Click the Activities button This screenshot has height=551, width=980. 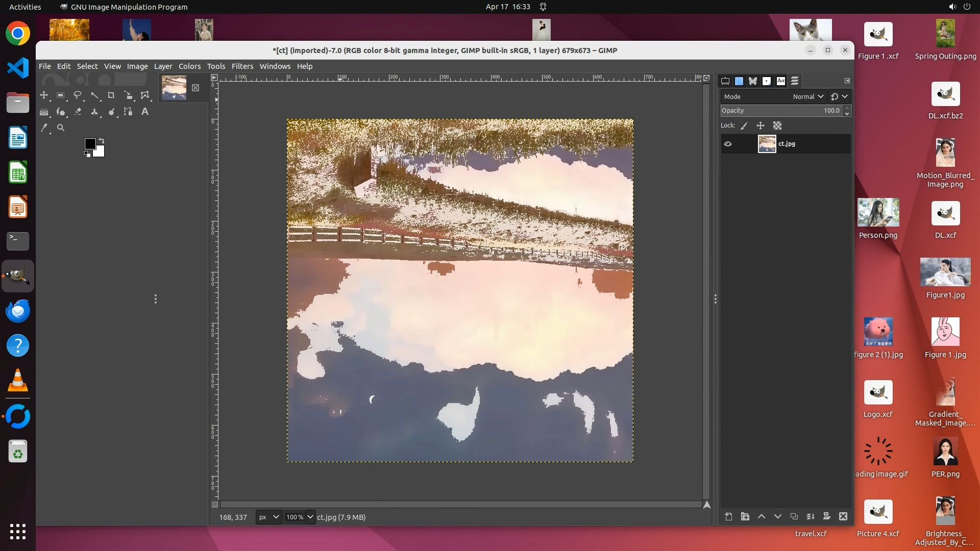click(25, 7)
